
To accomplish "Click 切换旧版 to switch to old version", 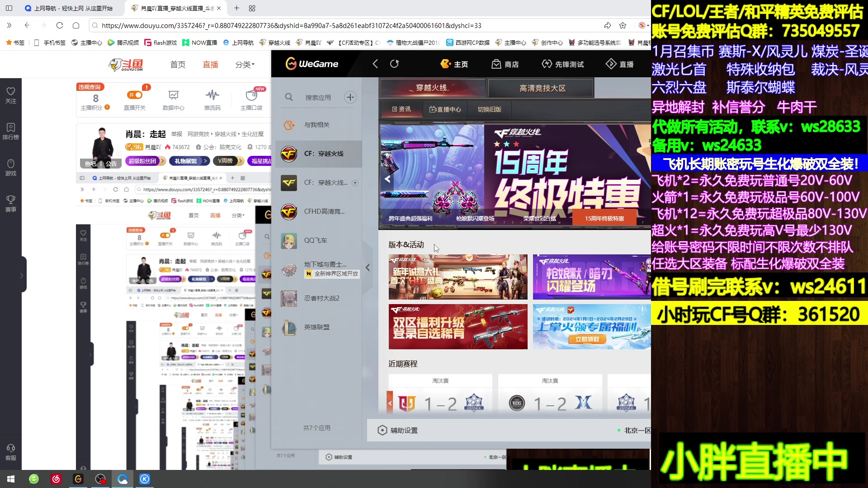I will (490, 109).
